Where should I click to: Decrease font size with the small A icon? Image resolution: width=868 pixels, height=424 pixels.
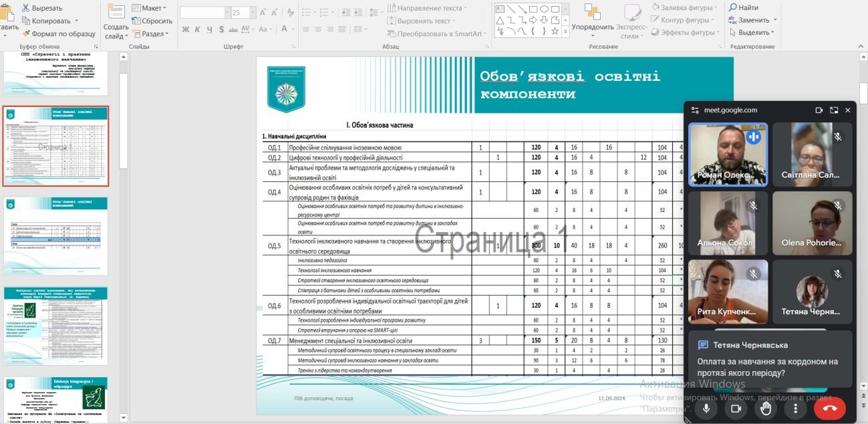pos(275,12)
